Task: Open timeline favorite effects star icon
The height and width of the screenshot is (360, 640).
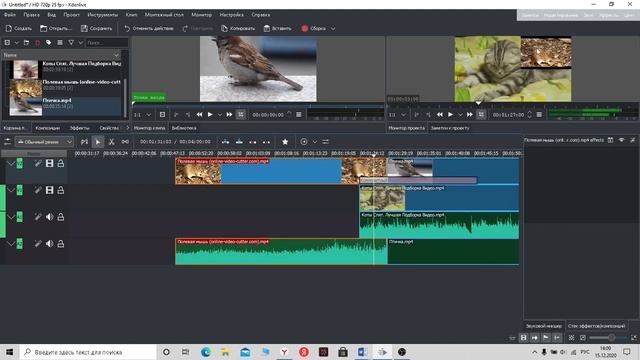Action: [285, 142]
